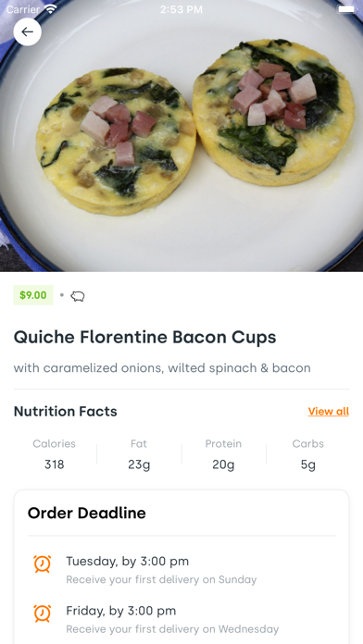Click the Quiche Florentine Bacon Cups title
Image resolution: width=363 pixels, height=644 pixels.
(x=145, y=338)
